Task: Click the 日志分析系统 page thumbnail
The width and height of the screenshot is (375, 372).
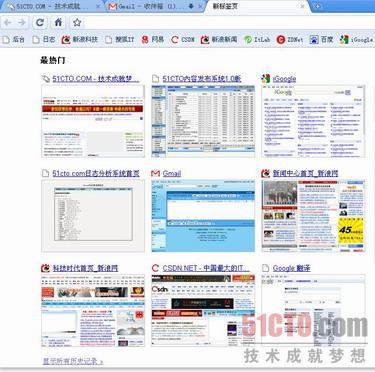Action: pyautogui.click(x=93, y=216)
